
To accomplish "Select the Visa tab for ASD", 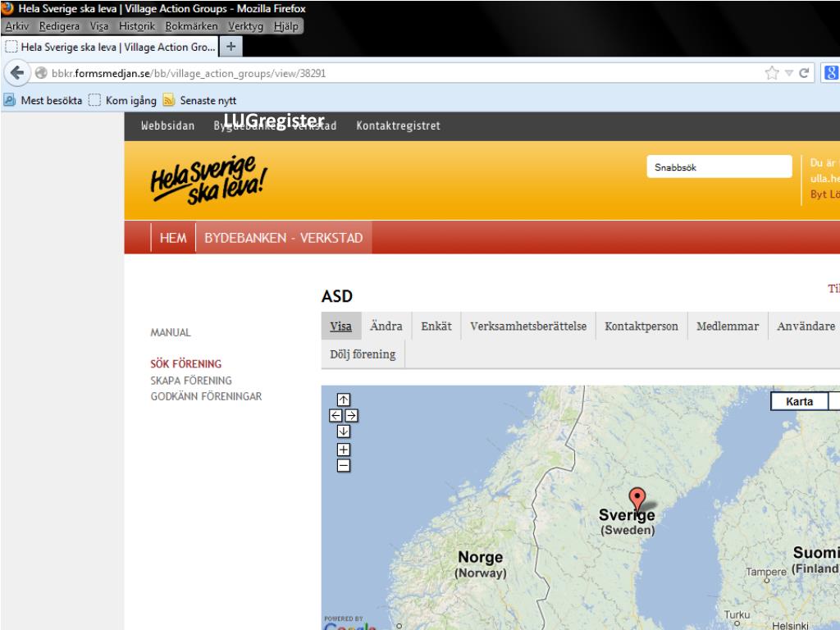I will point(340,326).
